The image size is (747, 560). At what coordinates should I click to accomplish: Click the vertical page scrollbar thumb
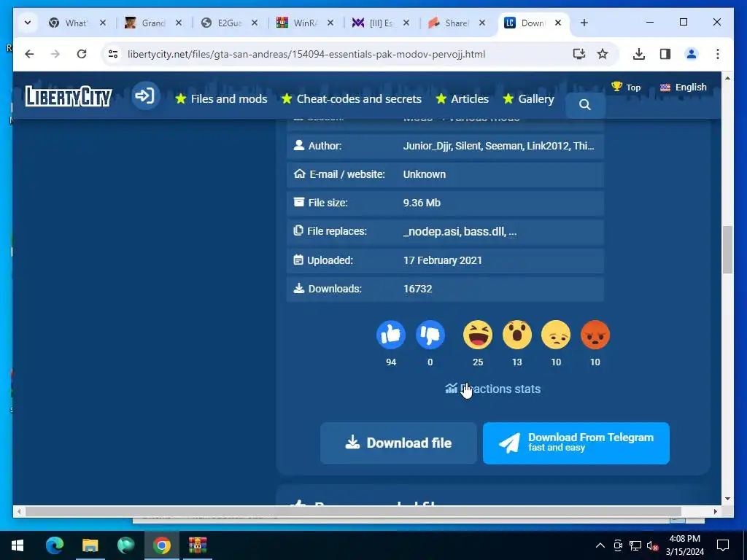[x=727, y=249]
